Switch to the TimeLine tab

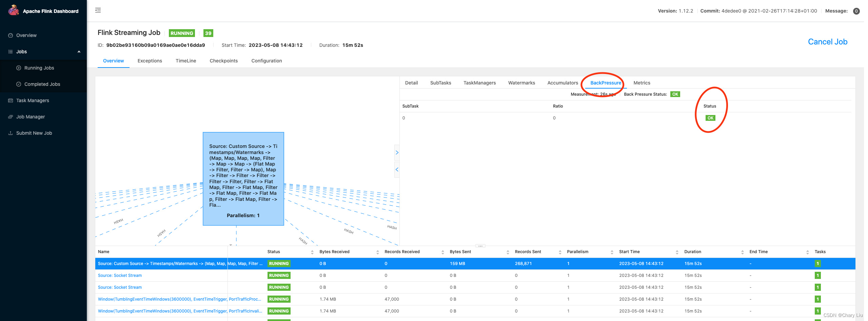(x=186, y=61)
